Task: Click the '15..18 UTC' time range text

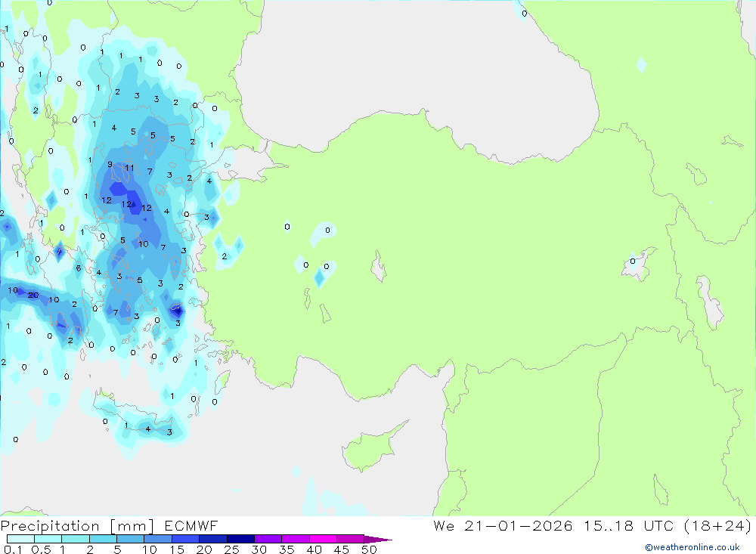Action: point(629,526)
